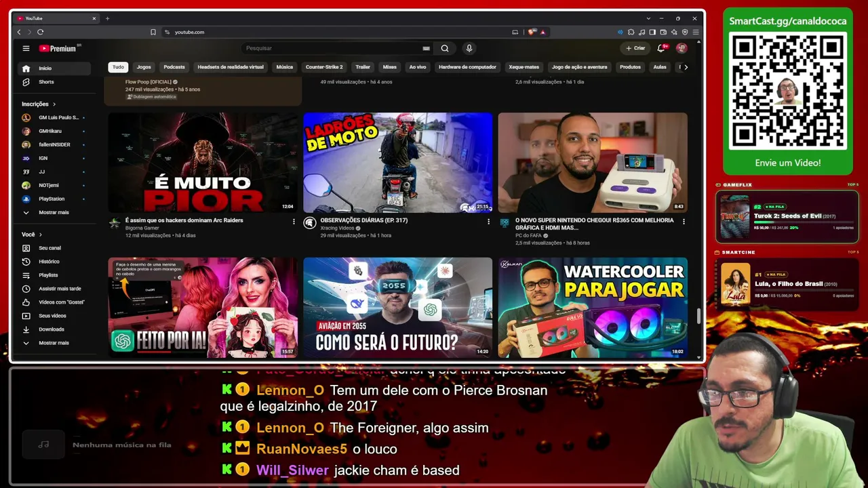Open Assistir mais tarde list
Screen dimensions: 868x488
point(54,289)
